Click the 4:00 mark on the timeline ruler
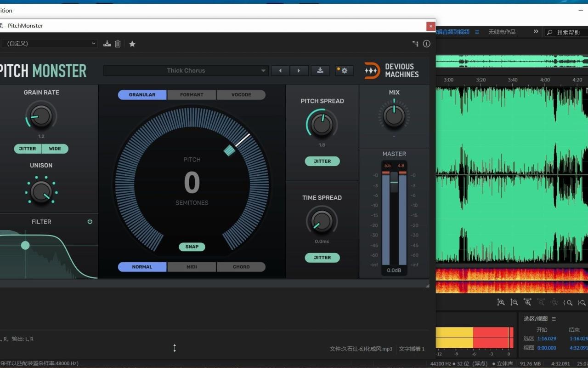 click(x=545, y=80)
